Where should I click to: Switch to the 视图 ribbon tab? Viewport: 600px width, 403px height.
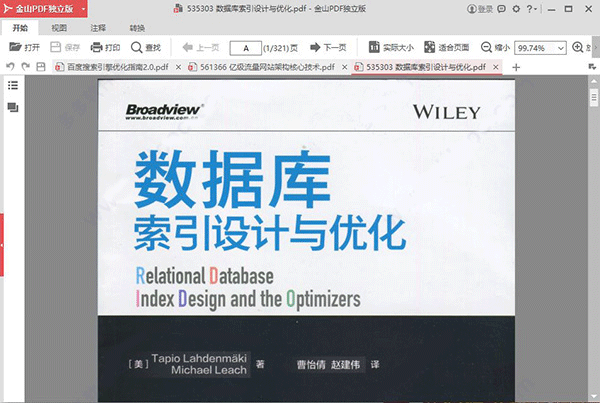[59, 28]
